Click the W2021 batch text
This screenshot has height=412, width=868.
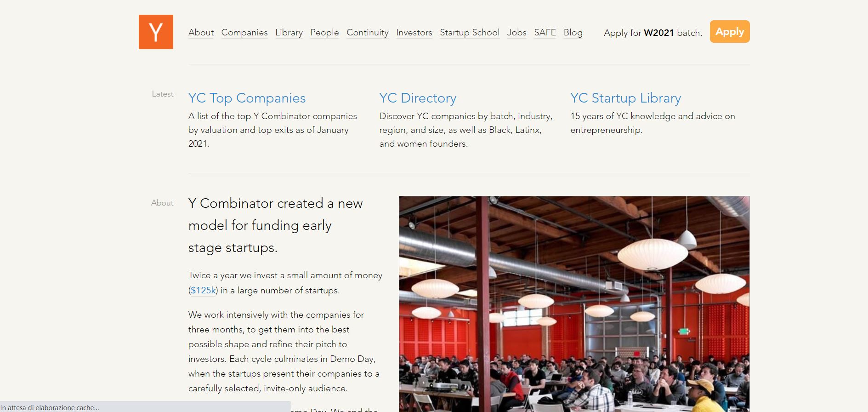(659, 33)
